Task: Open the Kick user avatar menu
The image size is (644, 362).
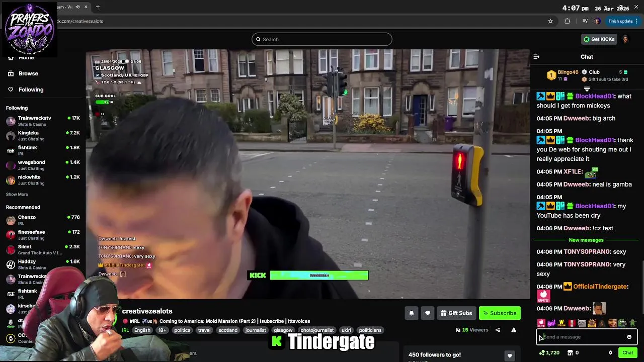Action: pyautogui.click(x=625, y=39)
